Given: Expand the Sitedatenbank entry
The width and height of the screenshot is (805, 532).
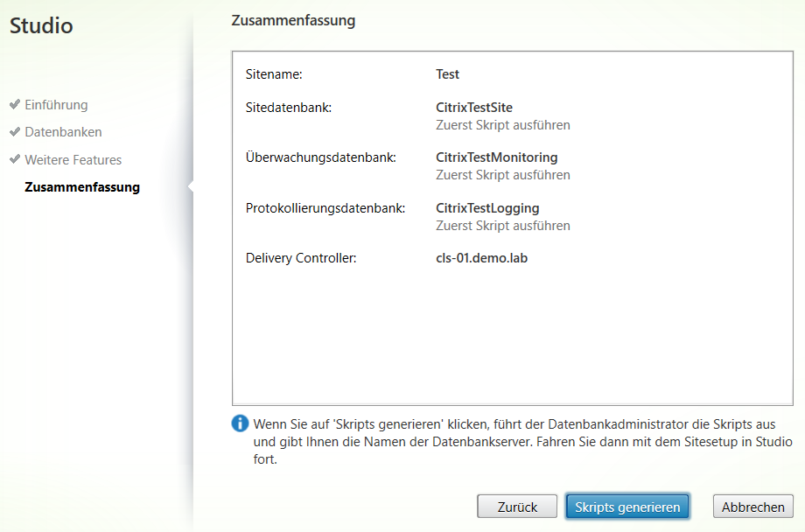Looking at the screenshot, I should [x=287, y=107].
